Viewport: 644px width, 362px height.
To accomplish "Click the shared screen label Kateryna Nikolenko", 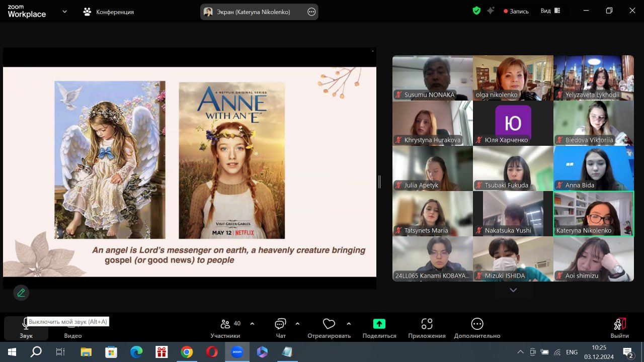I will (x=254, y=12).
